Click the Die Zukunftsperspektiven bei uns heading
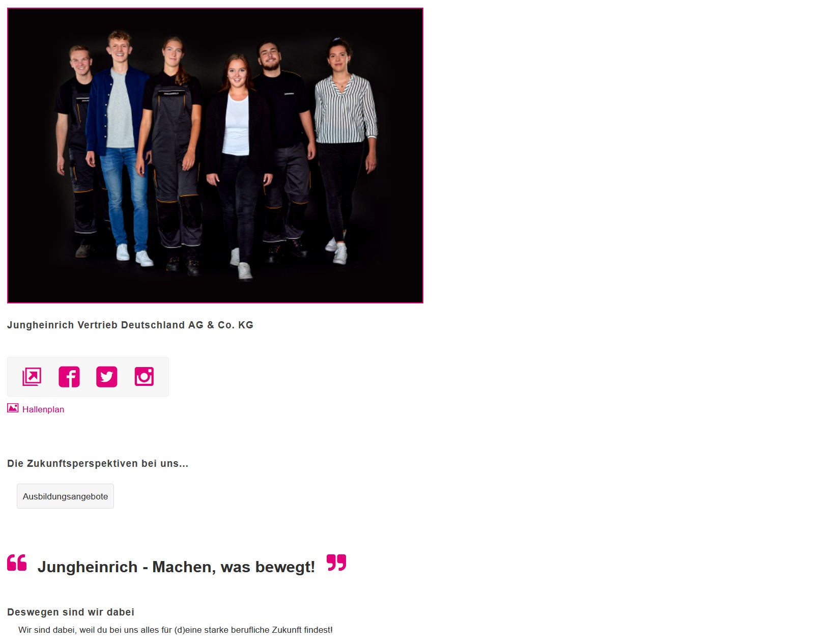The width and height of the screenshot is (831, 644). click(98, 464)
